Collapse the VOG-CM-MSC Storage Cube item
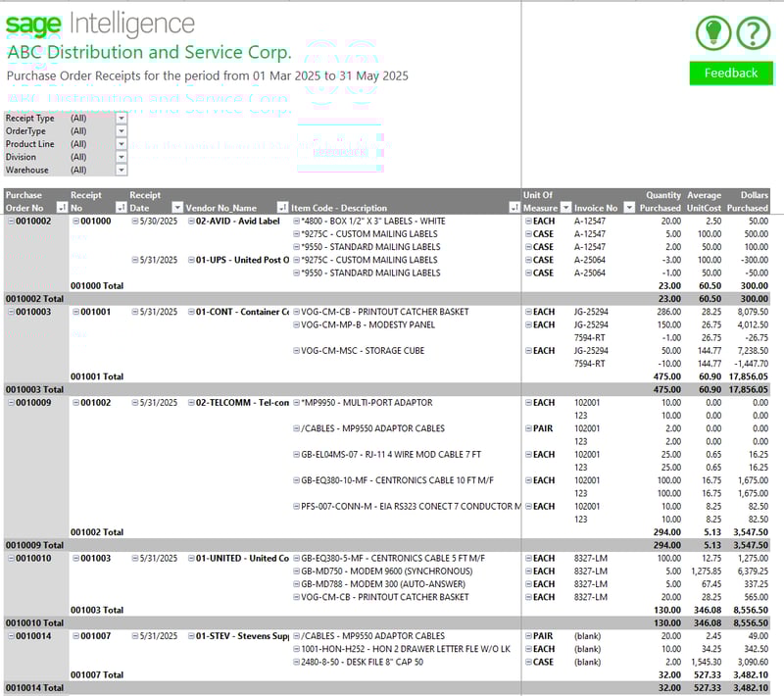Image resolution: width=784 pixels, height=696 pixels. coord(296,351)
